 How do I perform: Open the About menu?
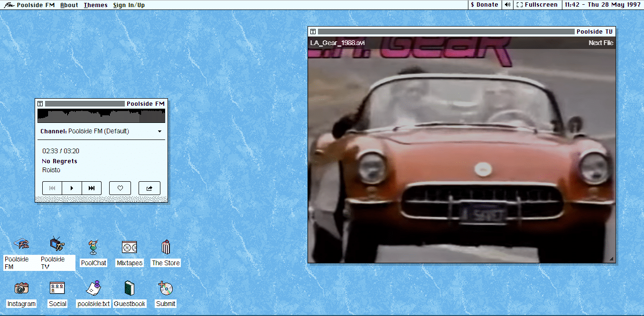click(69, 5)
